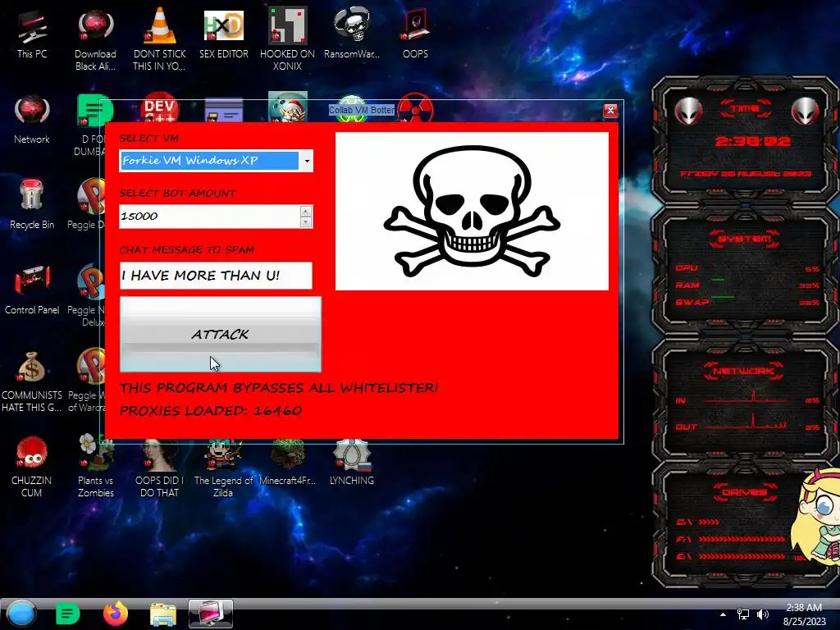Select the LYNCHING desktop icon
The height and width of the screenshot is (630, 840).
pos(351,463)
